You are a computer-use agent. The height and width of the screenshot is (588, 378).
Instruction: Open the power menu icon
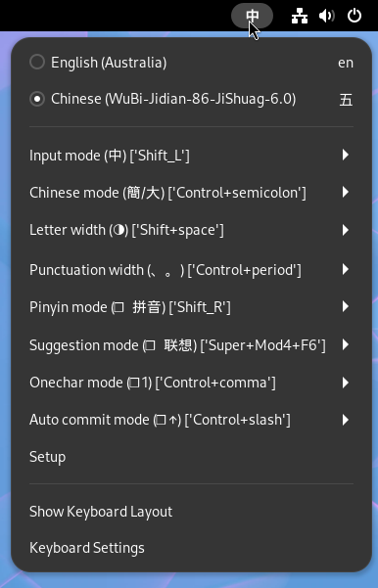pos(354,16)
